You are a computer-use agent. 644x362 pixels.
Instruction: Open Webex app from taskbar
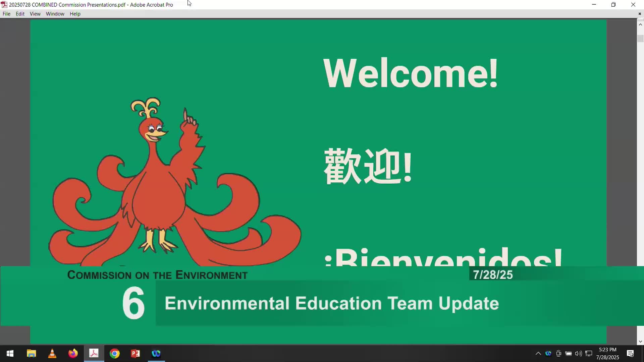[156, 353]
